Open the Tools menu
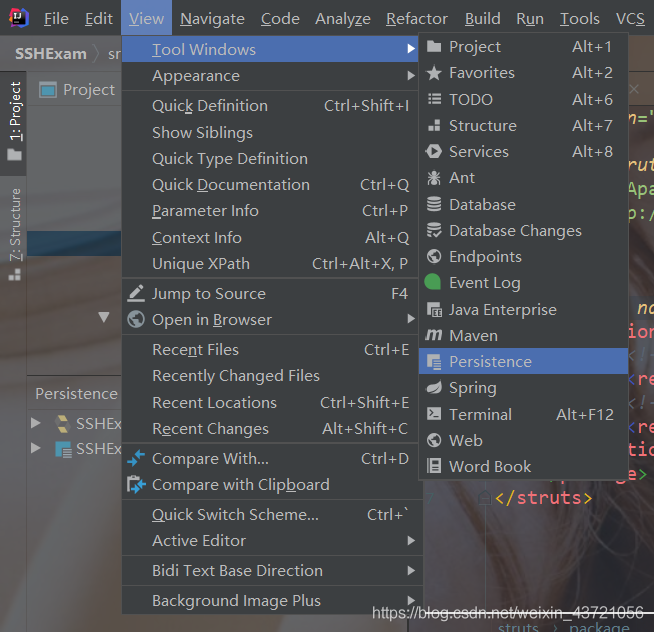Image resolution: width=654 pixels, height=632 pixels. click(x=579, y=19)
